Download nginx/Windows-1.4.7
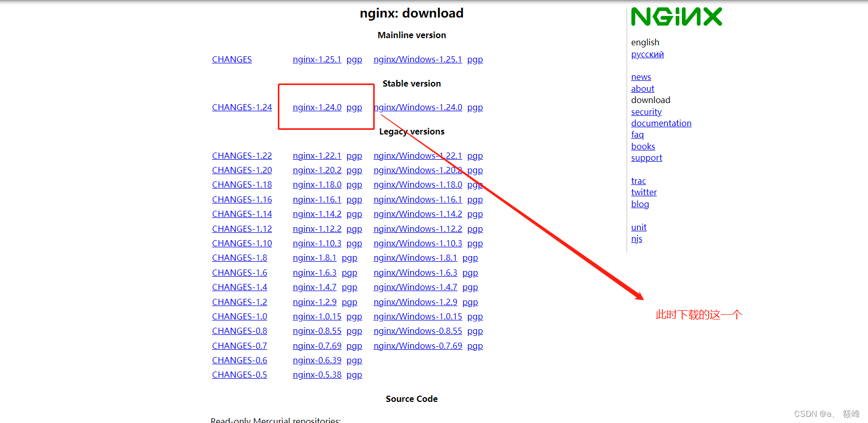 pyautogui.click(x=415, y=287)
